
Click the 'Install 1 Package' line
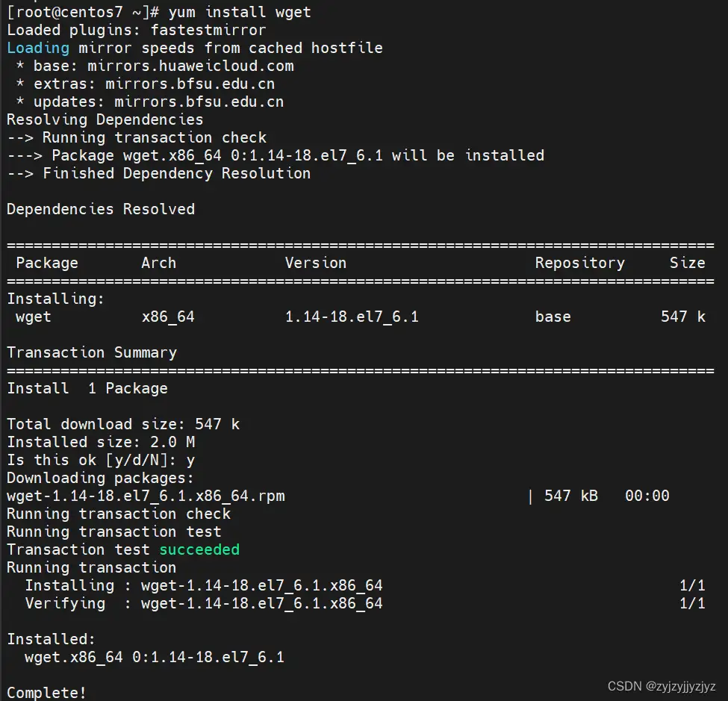click(x=87, y=388)
